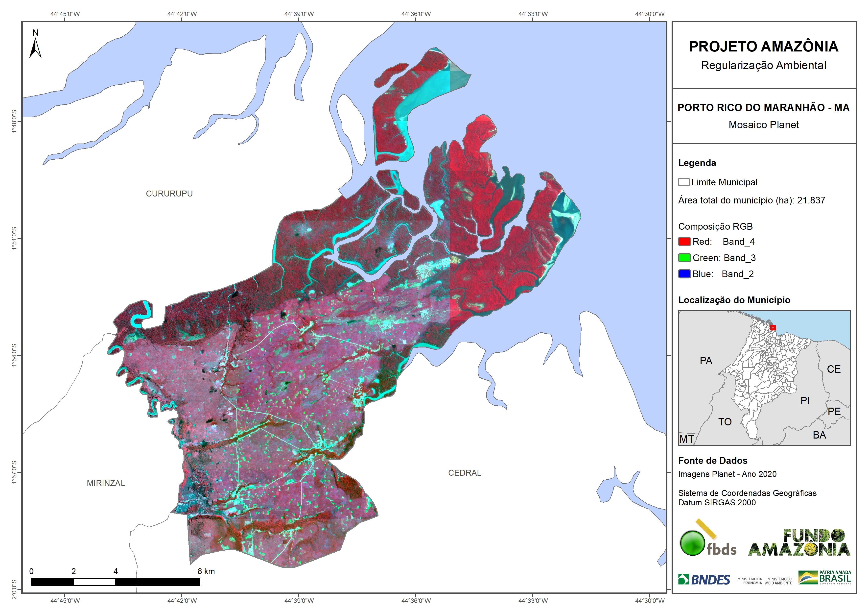Click the red marker on locator map
This screenshot has width=868, height=614.
tap(773, 328)
